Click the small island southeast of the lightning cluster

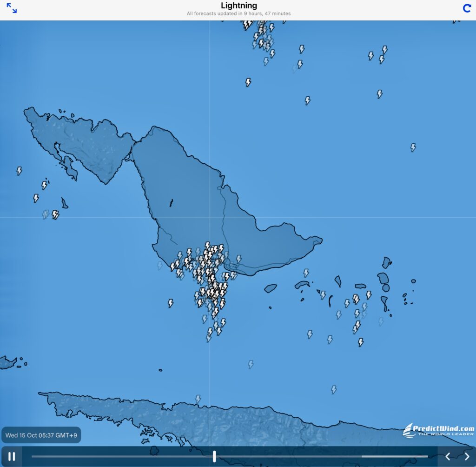click(271, 288)
